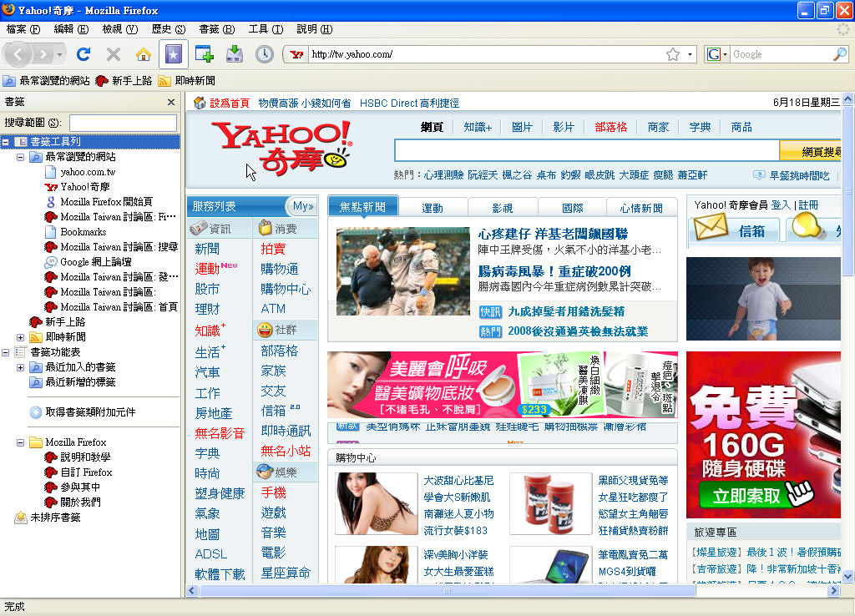
Task: Click the Stop loading X icon
Action: point(114,54)
